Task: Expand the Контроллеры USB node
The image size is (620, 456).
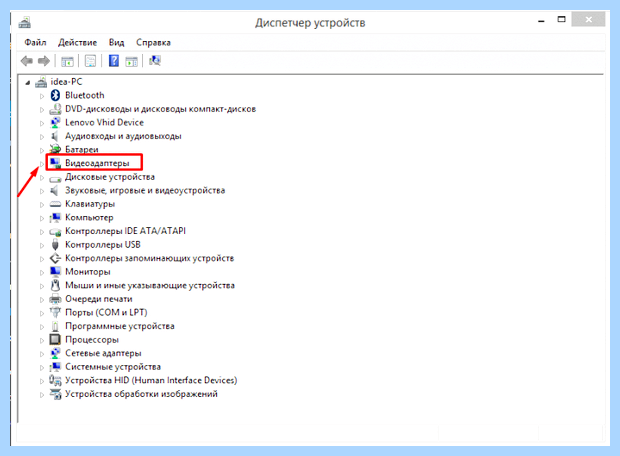Action: click(42, 246)
